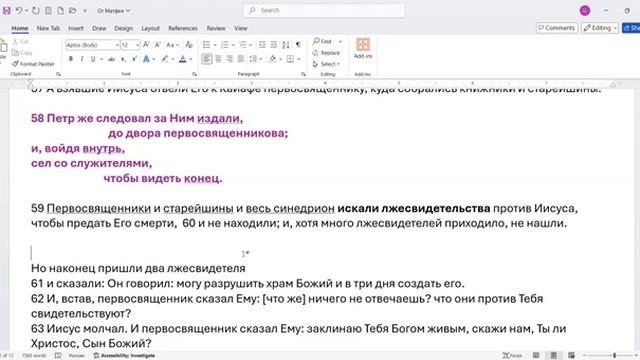Apply a bulleted list

207,44
